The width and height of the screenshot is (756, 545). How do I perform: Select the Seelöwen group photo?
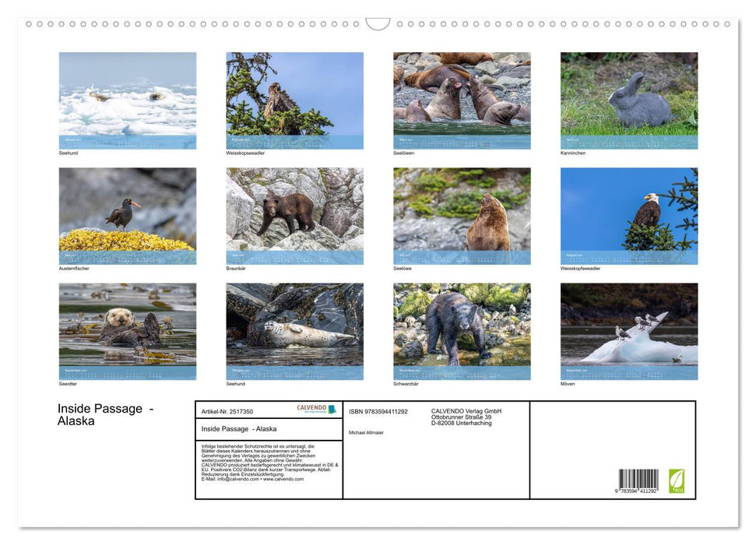coord(462,100)
